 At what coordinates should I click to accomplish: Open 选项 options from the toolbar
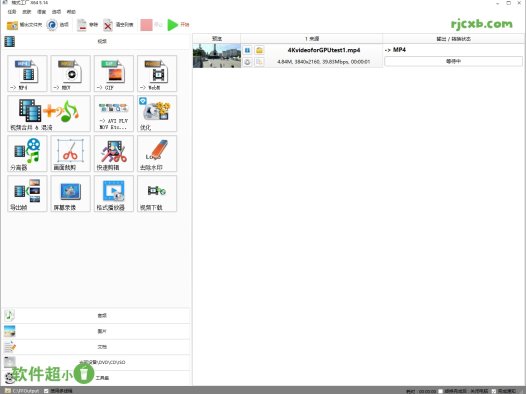58,25
